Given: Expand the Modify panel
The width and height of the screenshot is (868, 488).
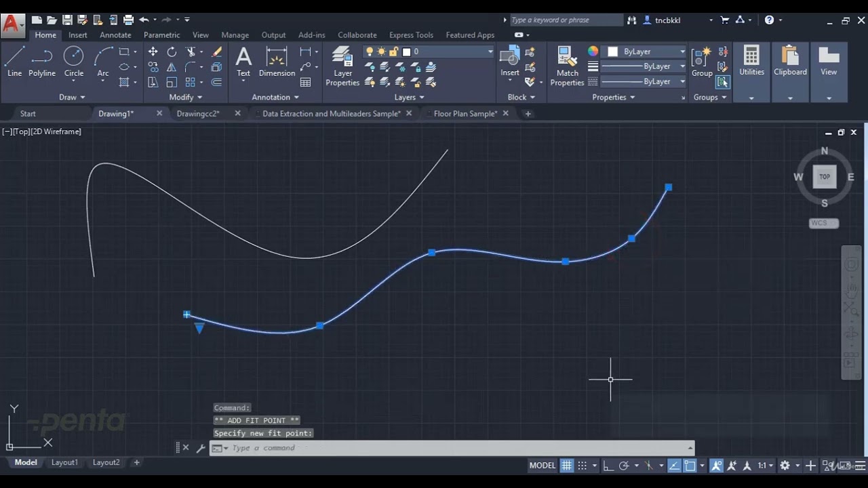Looking at the screenshot, I should pos(186,97).
